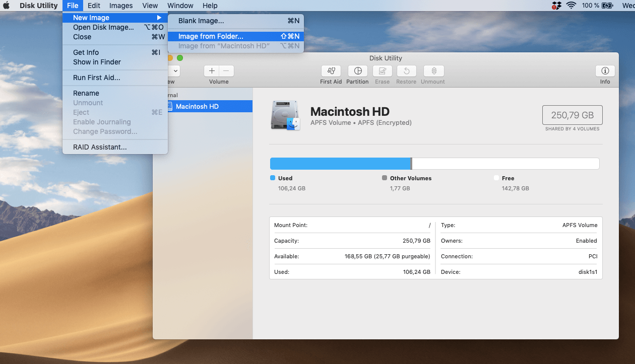Open the Dropbox menu bar icon

click(556, 6)
